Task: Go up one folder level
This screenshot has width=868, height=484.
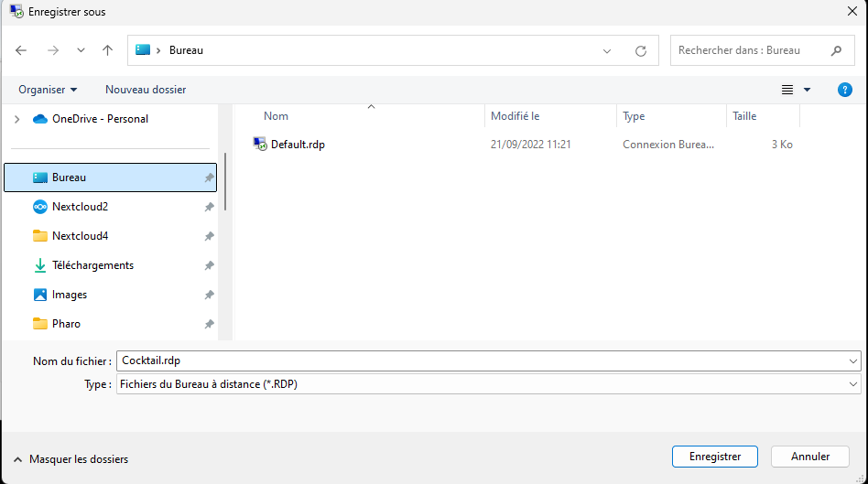Action: (x=108, y=50)
